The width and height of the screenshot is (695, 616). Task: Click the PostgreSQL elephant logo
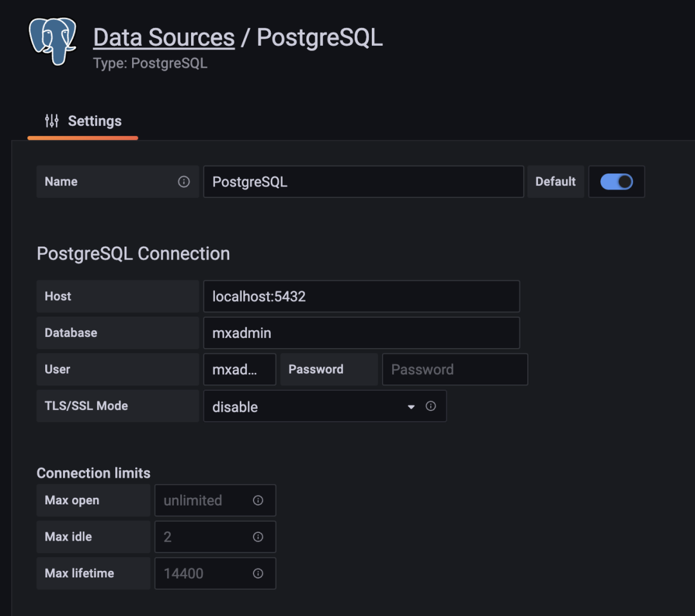coord(53,41)
